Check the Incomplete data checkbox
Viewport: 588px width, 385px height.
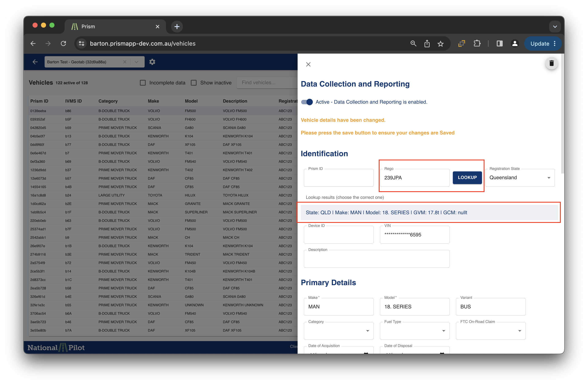click(x=143, y=83)
